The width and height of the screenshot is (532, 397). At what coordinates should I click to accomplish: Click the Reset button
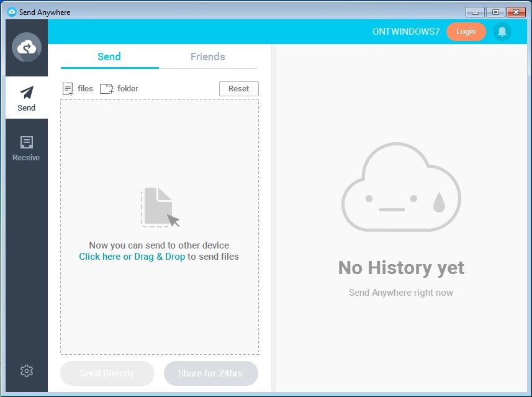[x=238, y=88]
